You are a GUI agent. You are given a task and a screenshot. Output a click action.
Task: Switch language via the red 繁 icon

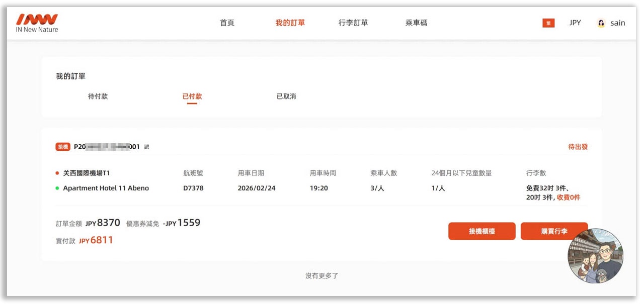pos(548,23)
